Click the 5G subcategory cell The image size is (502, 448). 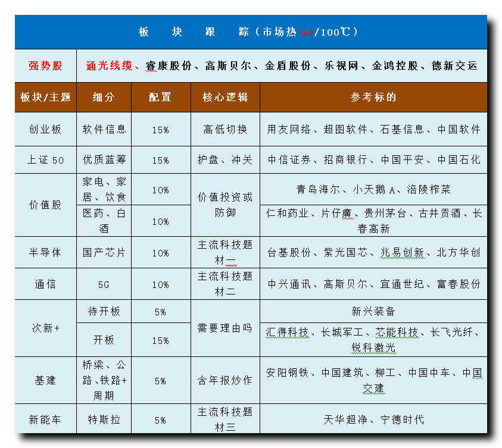click(104, 284)
